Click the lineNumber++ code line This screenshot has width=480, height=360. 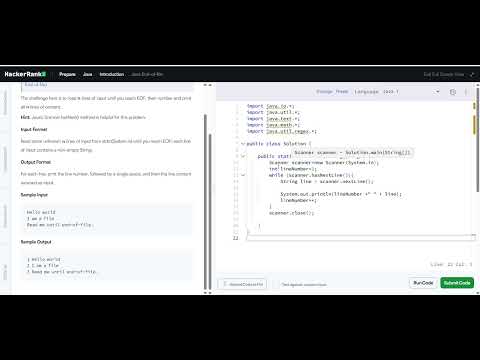tap(298, 200)
